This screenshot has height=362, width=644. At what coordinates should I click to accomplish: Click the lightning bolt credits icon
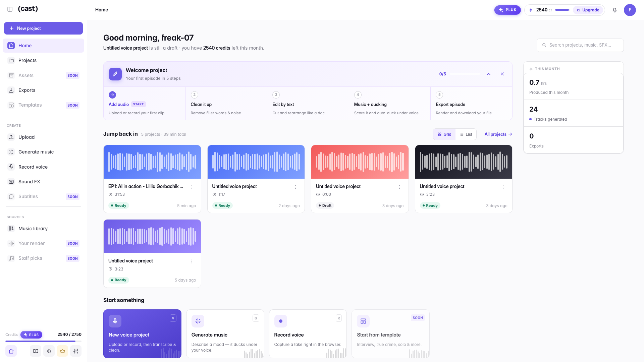click(x=531, y=10)
